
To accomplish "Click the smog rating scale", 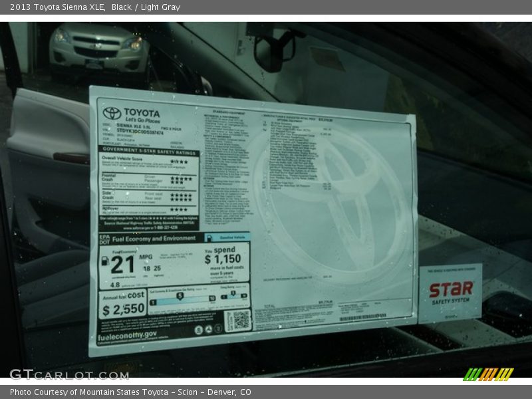I will point(234,296).
